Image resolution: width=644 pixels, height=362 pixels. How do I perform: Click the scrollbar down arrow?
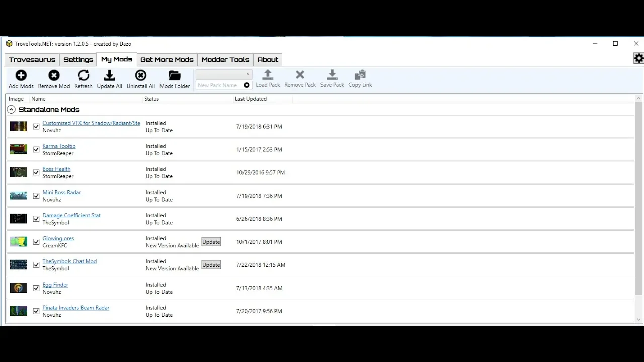(639, 319)
